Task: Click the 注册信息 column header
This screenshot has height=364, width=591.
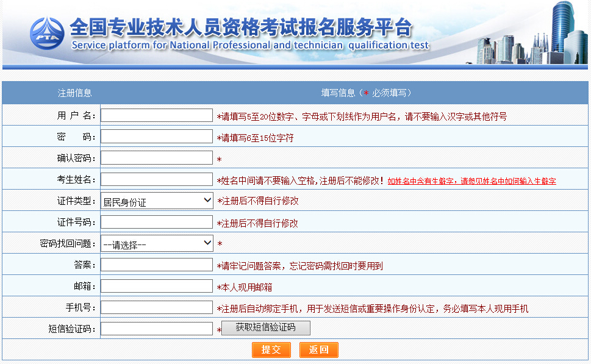Action: [74, 93]
